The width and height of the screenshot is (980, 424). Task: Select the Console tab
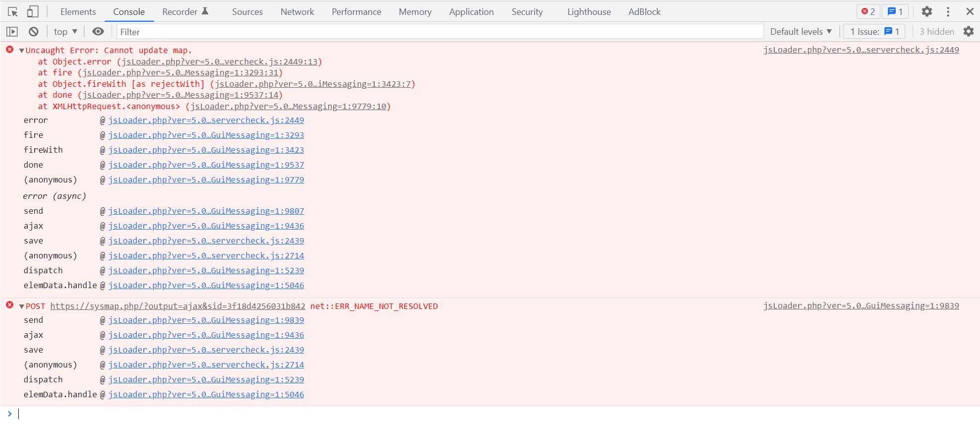[129, 12]
